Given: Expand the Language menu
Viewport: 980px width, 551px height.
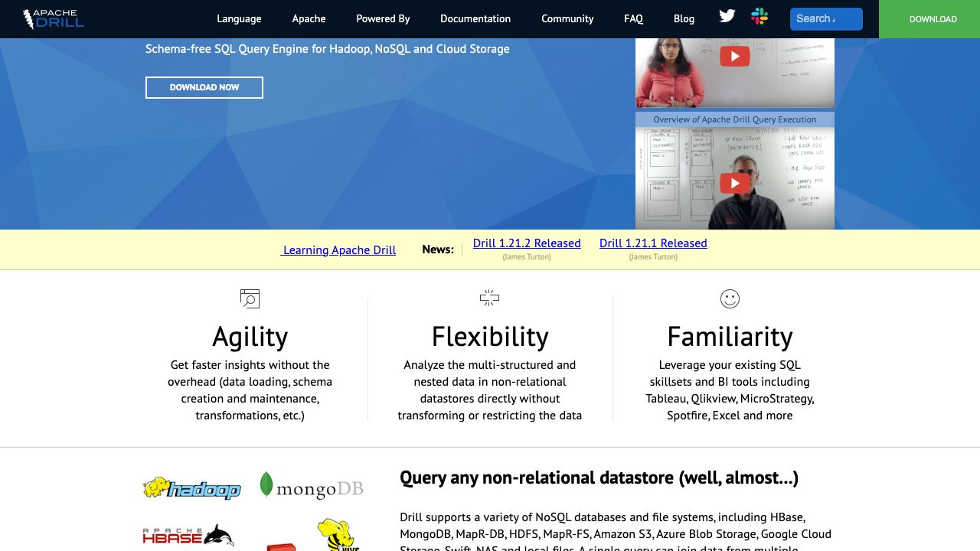Looking at the screenshot, I should point(239,19).
